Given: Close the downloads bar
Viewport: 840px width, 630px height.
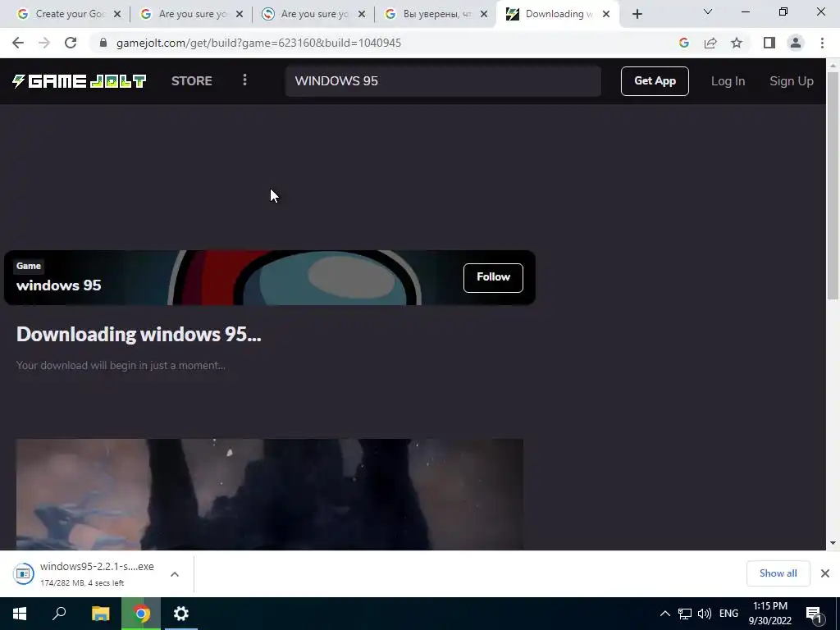Looking at the screenshot, I should point(825,573).
